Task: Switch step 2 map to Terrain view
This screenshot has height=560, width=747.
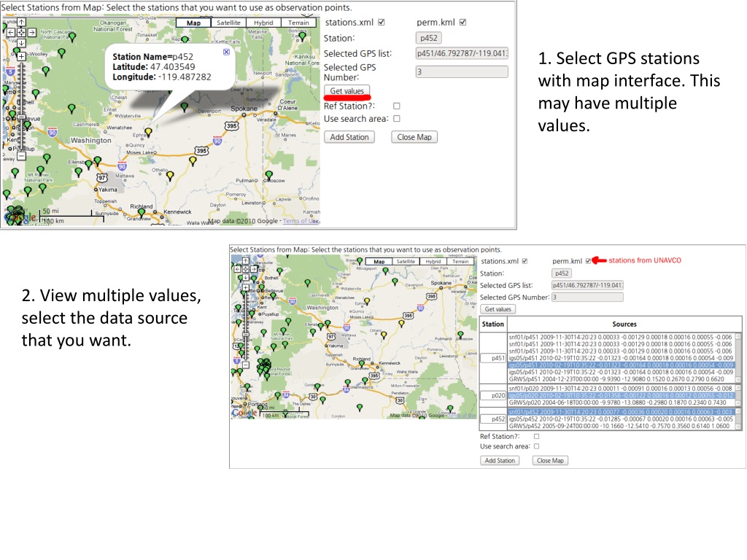Action: pos(461,262)
